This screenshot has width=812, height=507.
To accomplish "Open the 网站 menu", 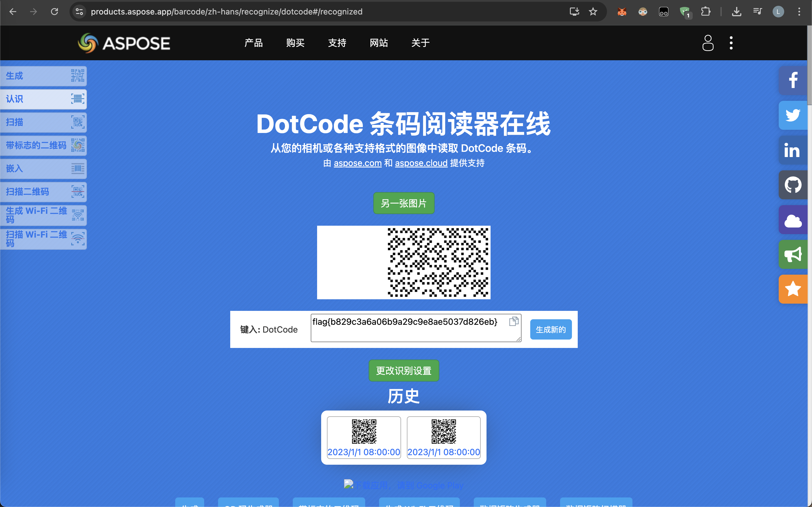I will click(x=379, y=43).
